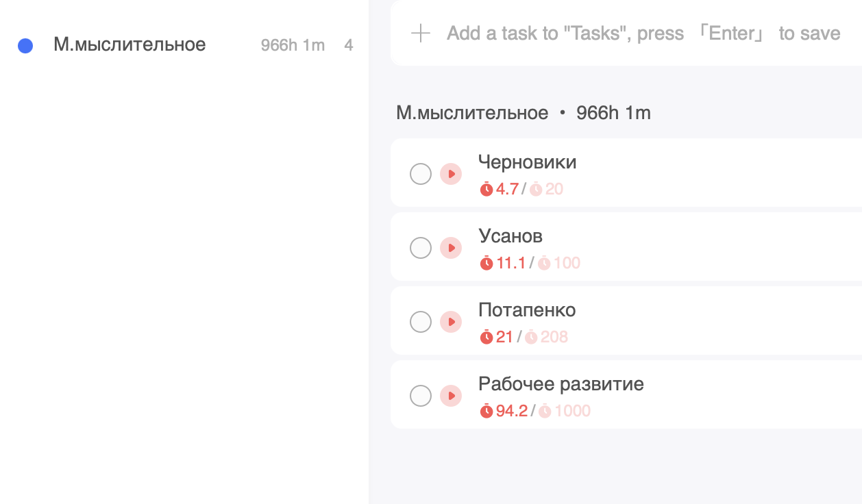Image resolution: width=862 pixels, height=504 pixels.
Task: Complete the Рабочее развитие task
Action: (421, 396)
